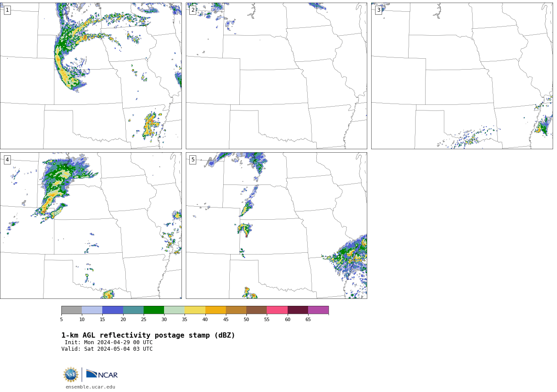Click the panel number label '4'

[7, 160]
